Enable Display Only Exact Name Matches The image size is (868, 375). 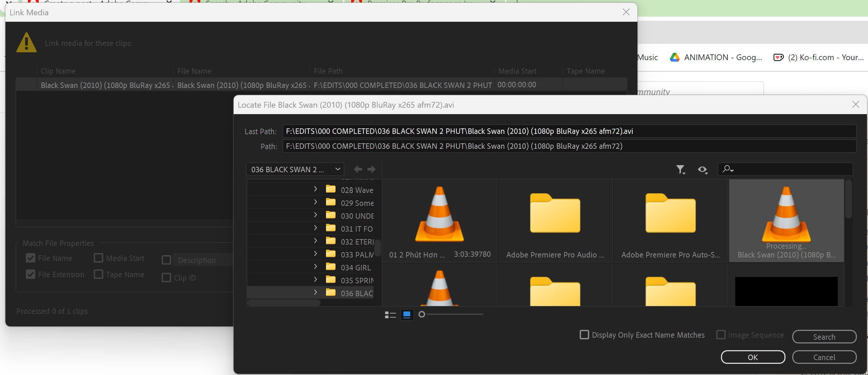tap(584, 335)
